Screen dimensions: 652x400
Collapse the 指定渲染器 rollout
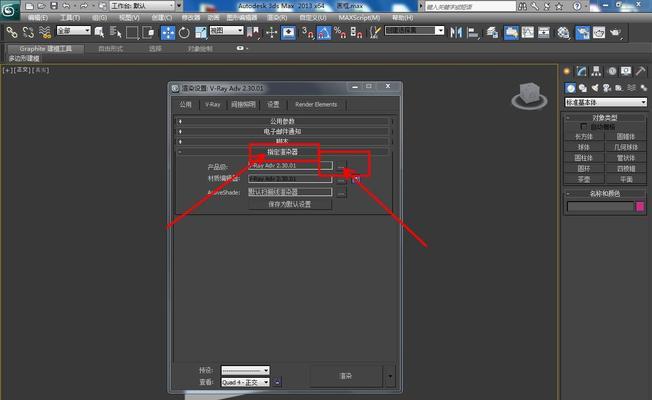(x=283, y=152)
